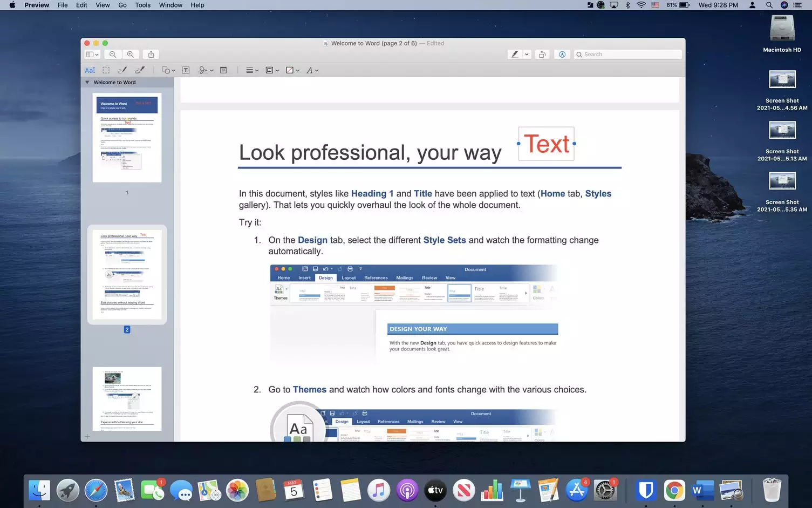The image size is (812, 508).
Task: Open the Share button in toolbar
Action: 151,55
